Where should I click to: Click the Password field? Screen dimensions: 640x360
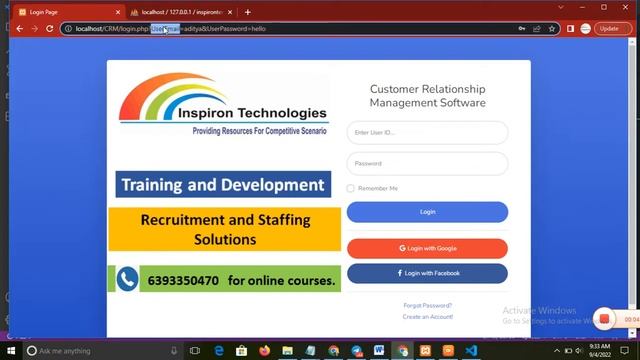427,164
